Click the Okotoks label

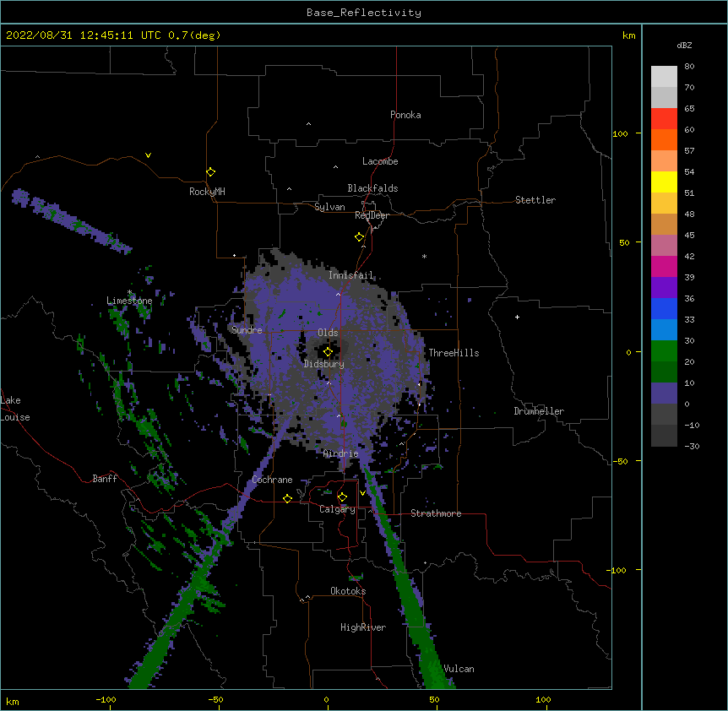[348, 591]
